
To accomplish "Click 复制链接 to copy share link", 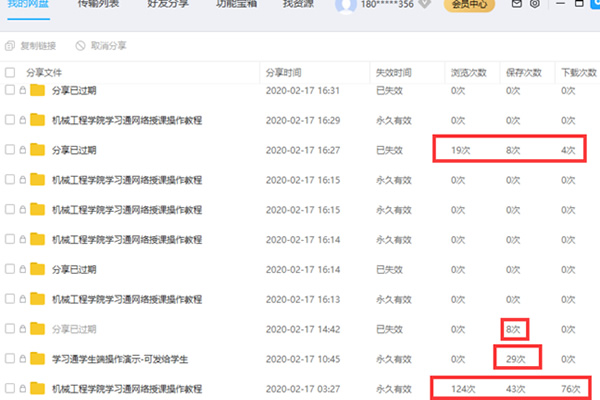I will coord(33,46).
